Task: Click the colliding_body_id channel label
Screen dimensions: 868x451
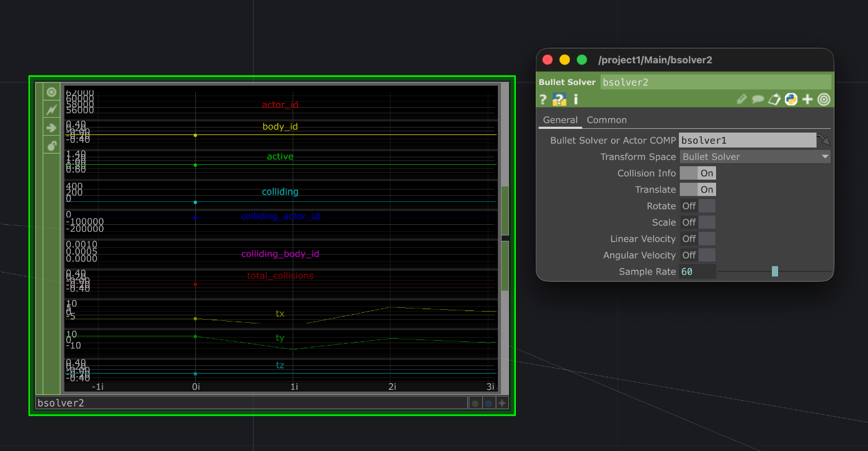Action: point(280,254)
